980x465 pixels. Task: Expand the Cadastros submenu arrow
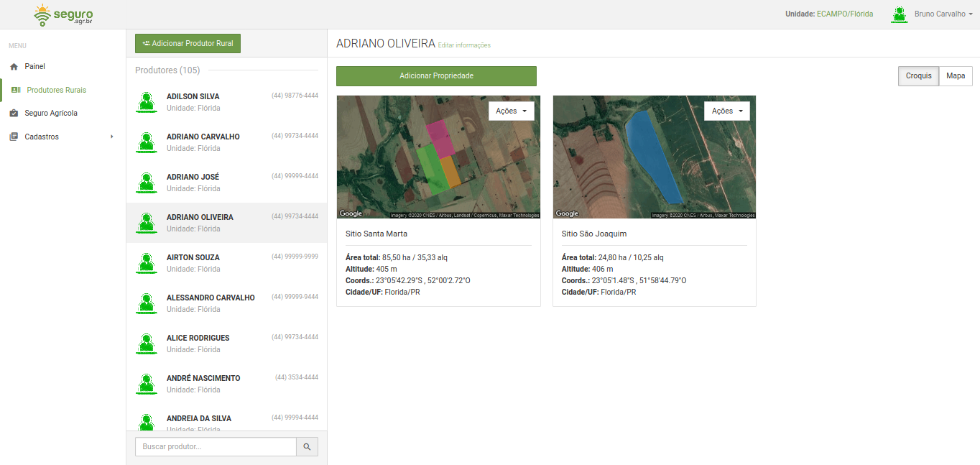(111, 137)
